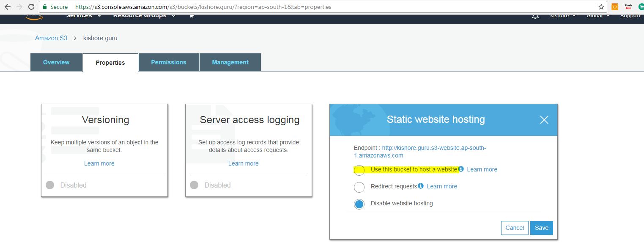644x243 pixels.
Task: Expand the Services dropdown menu
Action: point(84,16)
